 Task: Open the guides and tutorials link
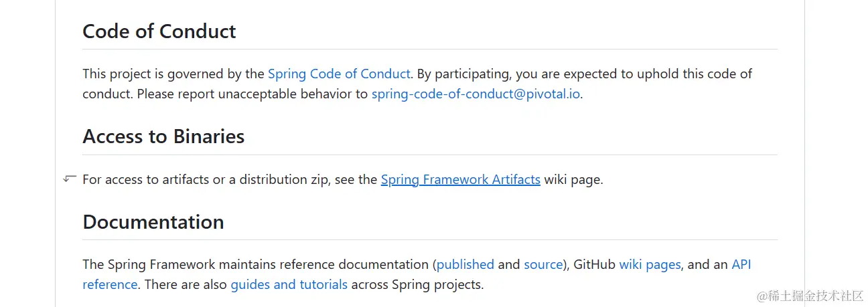[289, 284]
